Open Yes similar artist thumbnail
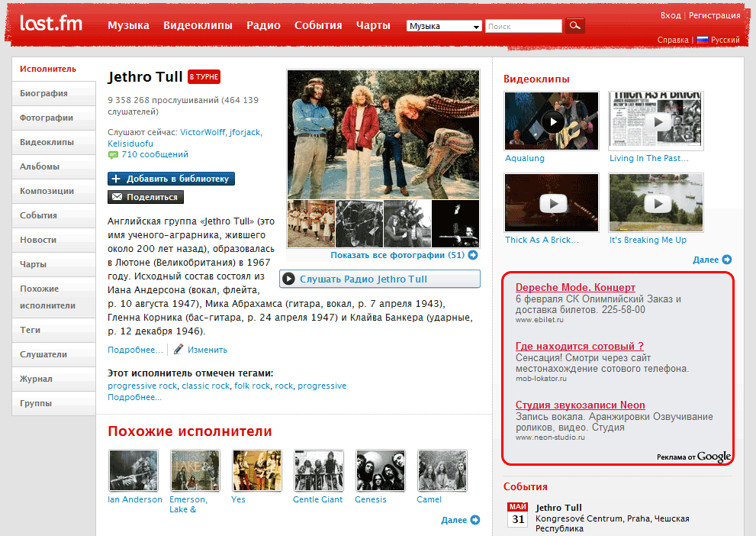 (257, 470)
